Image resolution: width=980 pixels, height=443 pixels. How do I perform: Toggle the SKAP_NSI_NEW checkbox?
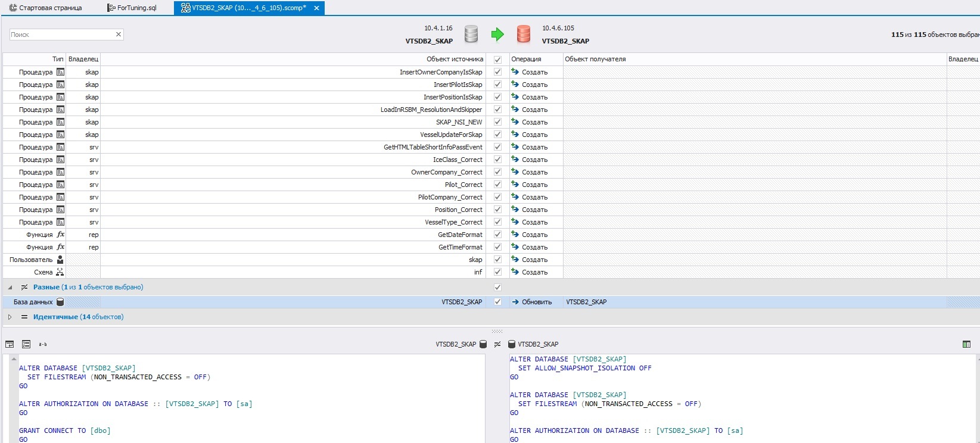pyautogui.click(x=497, y=122)
